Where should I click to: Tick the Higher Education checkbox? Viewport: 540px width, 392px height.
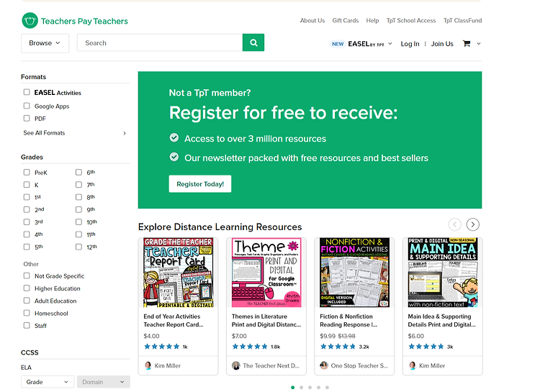27,288
